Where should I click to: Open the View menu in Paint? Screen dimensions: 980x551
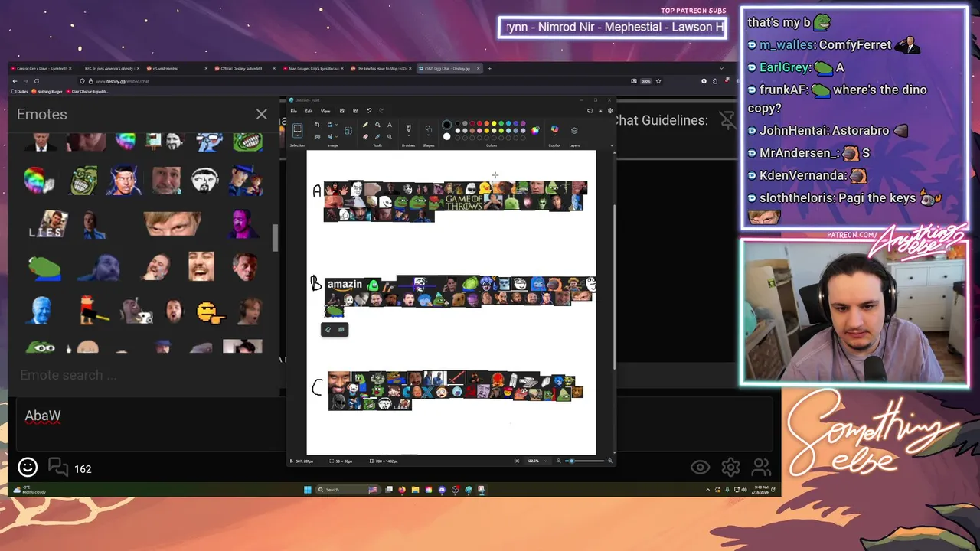(325, 111)
